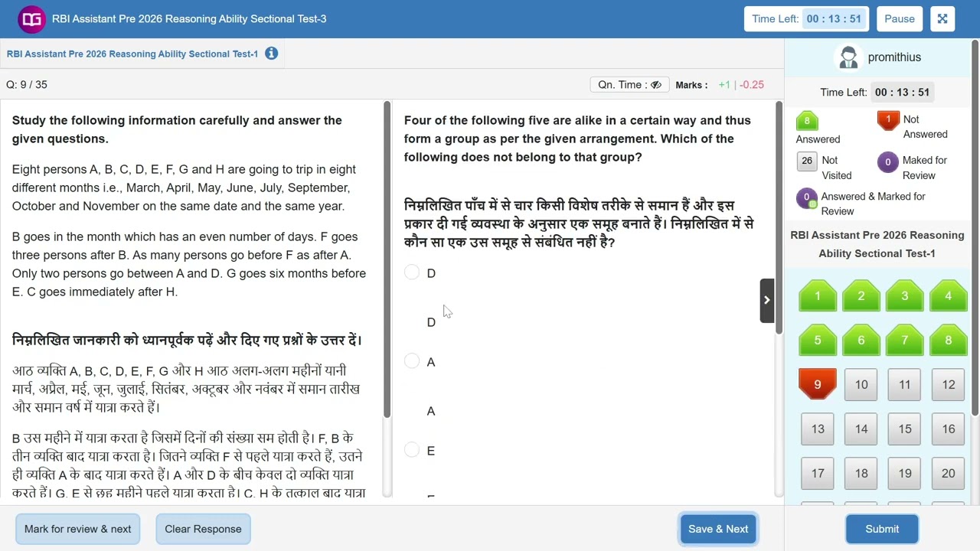This screenshot has height=551, width=980.
Task: Click the Time Left timer in header
Action: [x=806, y=19]
